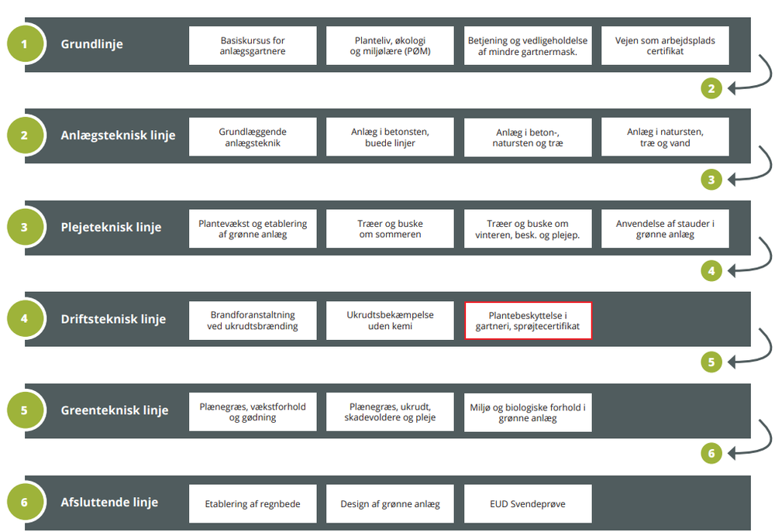Click the small arrow circle 5 below Driftsteknisk row

(711, 362)
